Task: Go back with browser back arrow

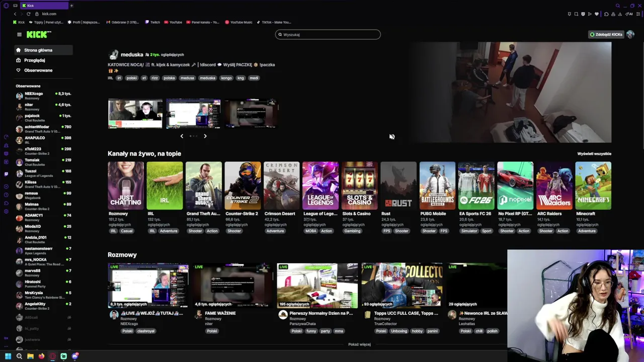Action: click(x=15, y=14)
